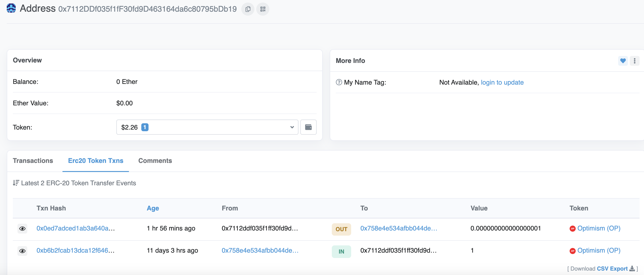Open To address 0x758e4e534afbb044de in OUT row
Image resolution: width=644 pixels, height=275 pixels.
(x=398, y=228)
